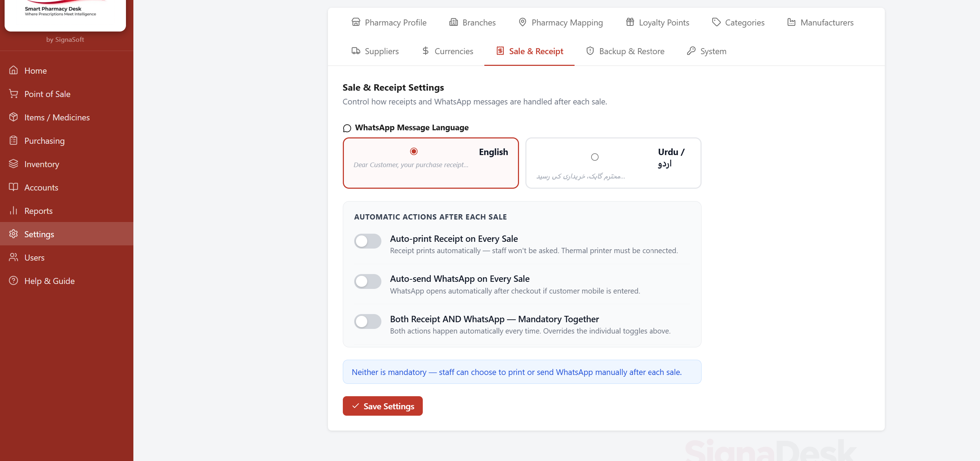Select the Urdu language radio button
The width and height of the screenshot is (980, 461).
(x=595, y=157)
